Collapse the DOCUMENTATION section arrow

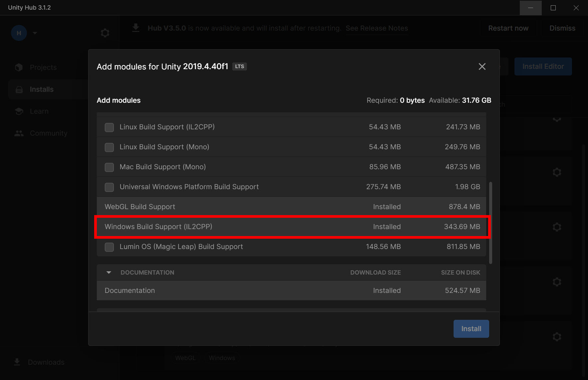(108, 273)
